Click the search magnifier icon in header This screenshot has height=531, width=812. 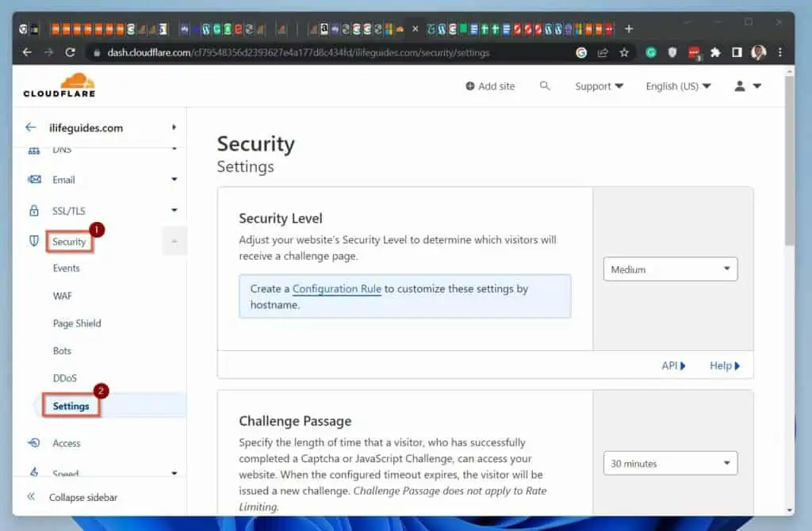[x=544, y=86]
